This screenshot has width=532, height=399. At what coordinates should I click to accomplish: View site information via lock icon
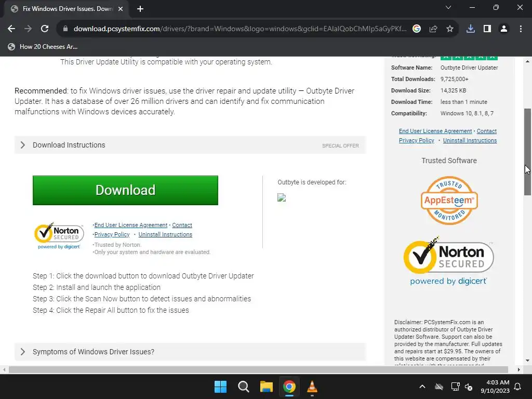click(65, 29)
